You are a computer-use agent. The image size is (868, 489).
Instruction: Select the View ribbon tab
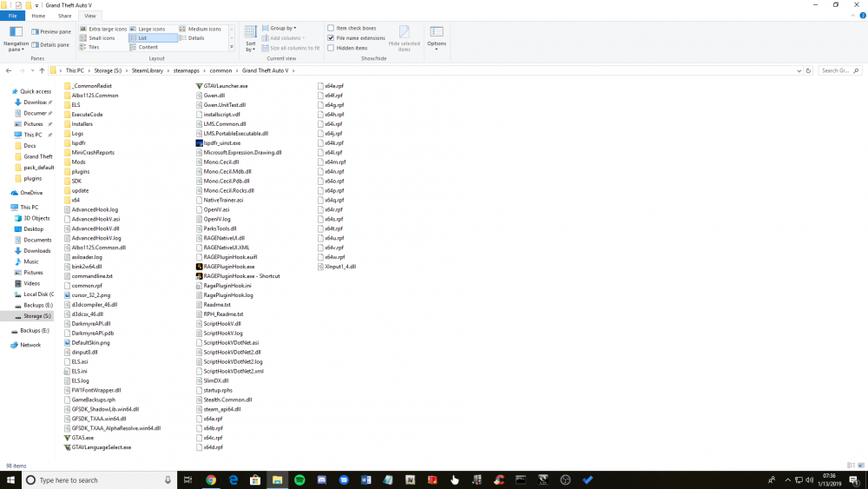[89, 16]
